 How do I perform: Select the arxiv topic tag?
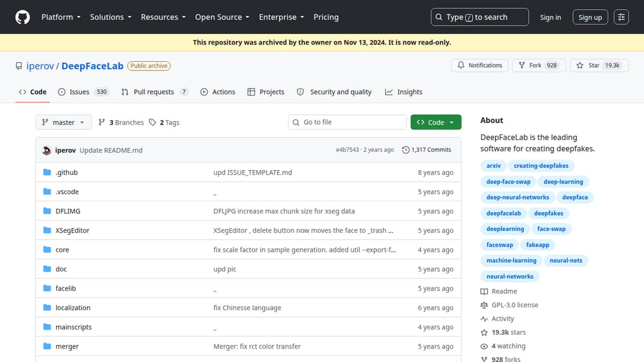(494, 165)
